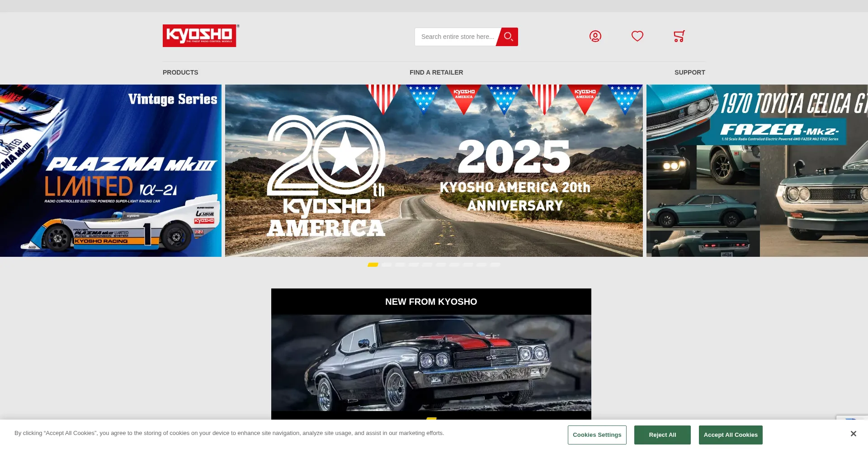
Task: Open the wishlist heart icon
Action: point(637,36)
